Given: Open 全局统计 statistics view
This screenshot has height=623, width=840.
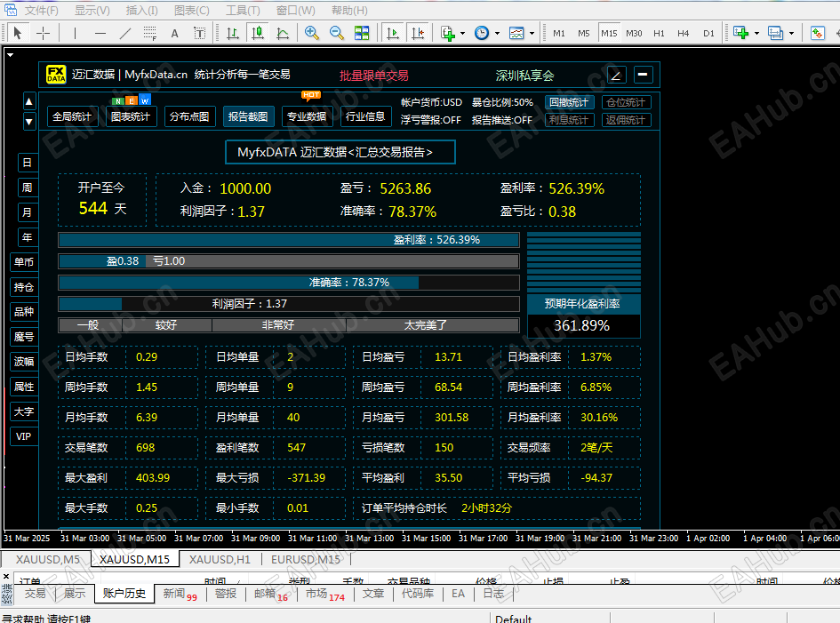Looking at the screenshot, I should click(72, 116).
